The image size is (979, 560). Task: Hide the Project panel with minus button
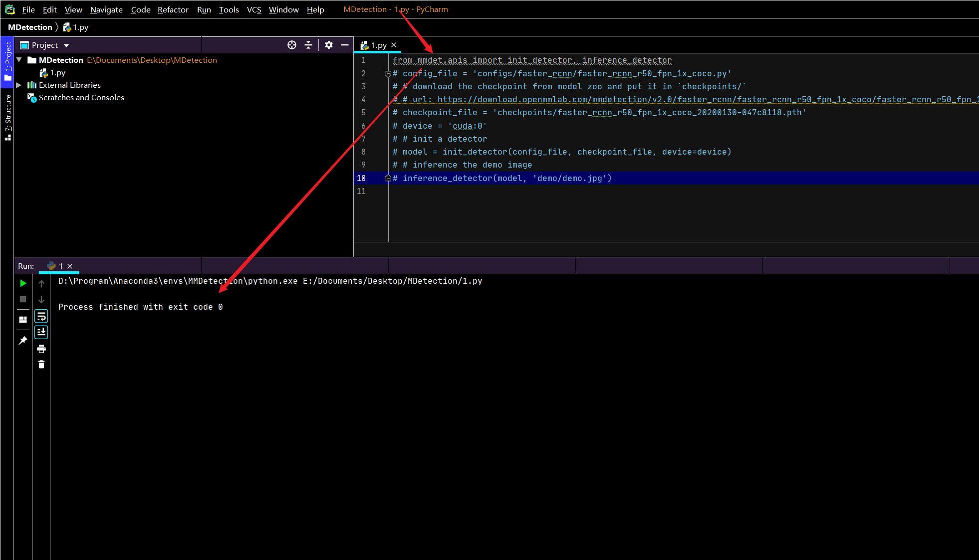tap(344, 45)
